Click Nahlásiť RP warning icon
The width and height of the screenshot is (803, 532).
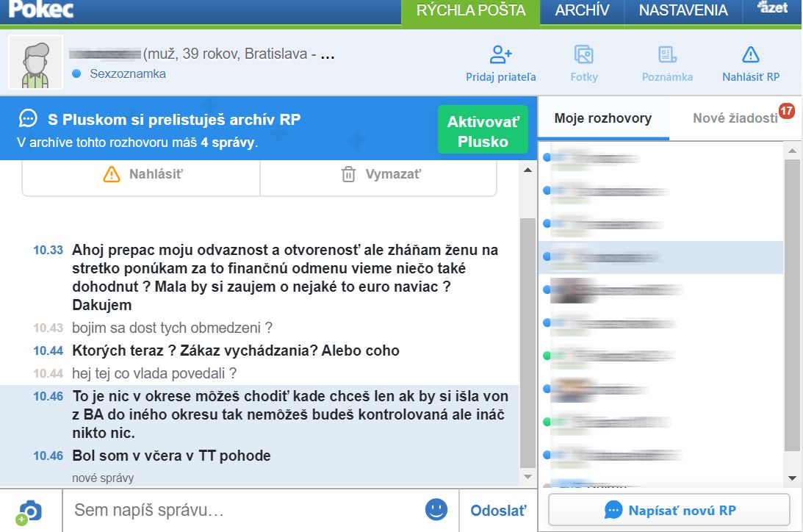coord(751,64)
